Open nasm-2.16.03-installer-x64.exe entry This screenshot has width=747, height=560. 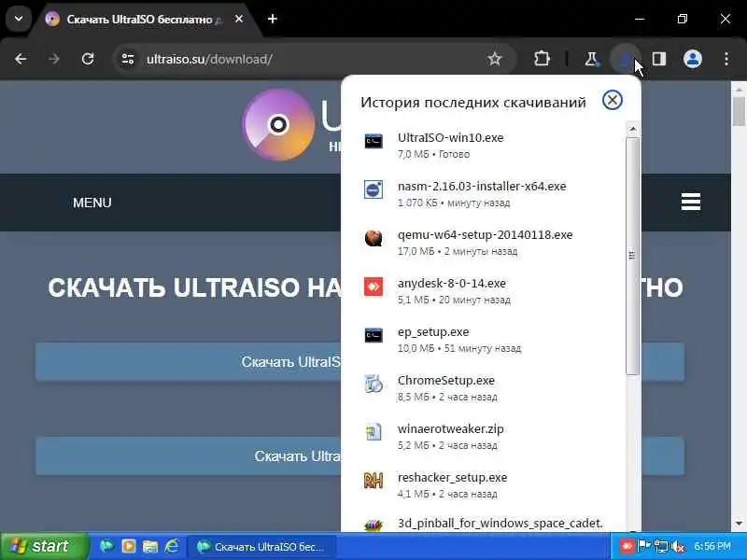point(483,194)
